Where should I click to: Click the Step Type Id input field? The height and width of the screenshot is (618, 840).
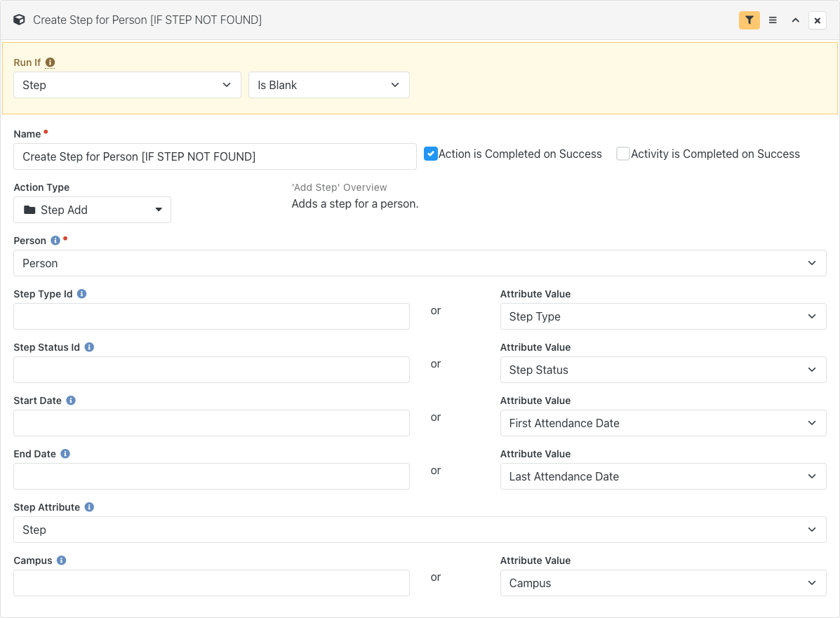212,316
